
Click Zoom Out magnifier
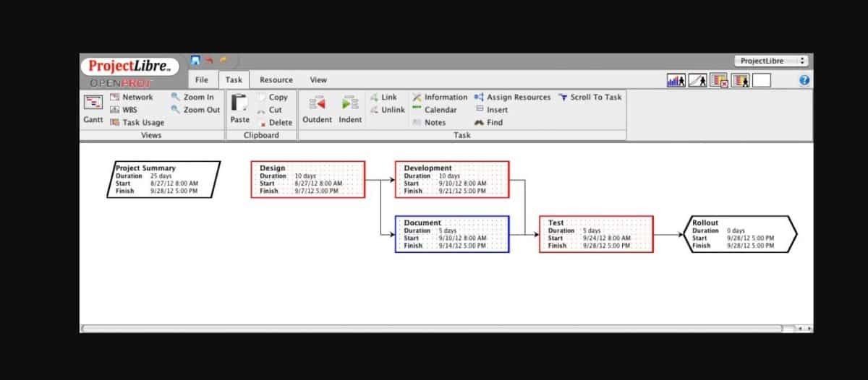[x=195, y=110]
